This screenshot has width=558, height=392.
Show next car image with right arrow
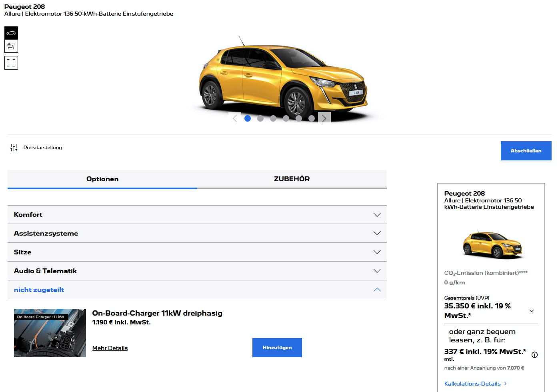point(324,118)
